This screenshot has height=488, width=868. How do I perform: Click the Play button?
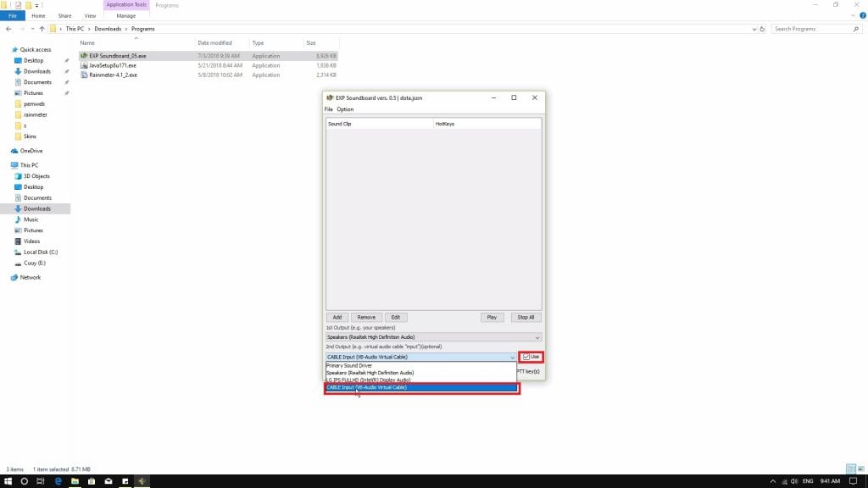pos(492,318)
